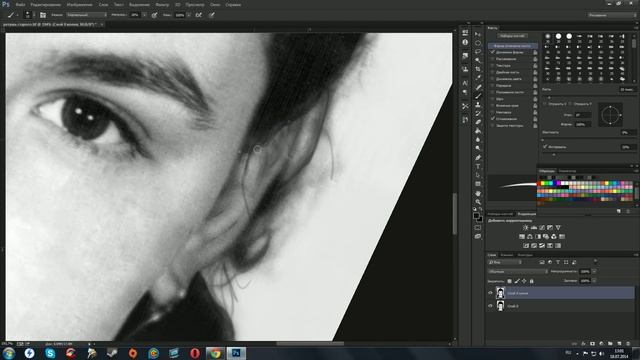640x360 pixels.
Task: Select Форма отпечатка кисти section
Action: [x=513, y=46]
